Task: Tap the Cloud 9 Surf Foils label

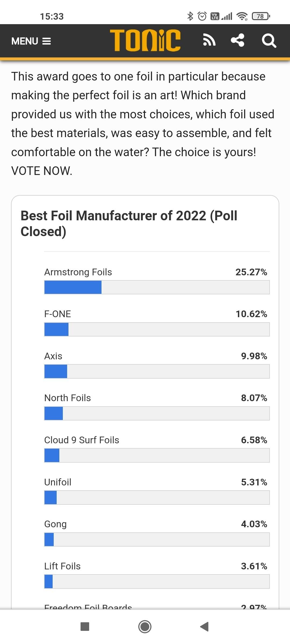Action: [82, 440]
